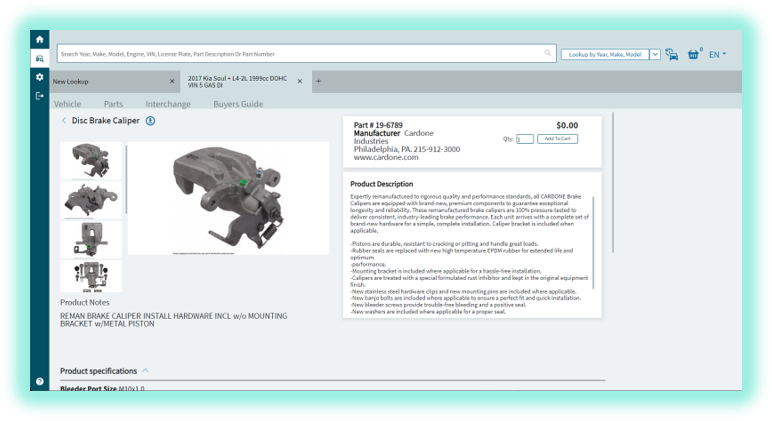Image resolution: width=772 pixels, height=421 pixels.
Task: Click the large caliper product image
Action: coord(228,198)
